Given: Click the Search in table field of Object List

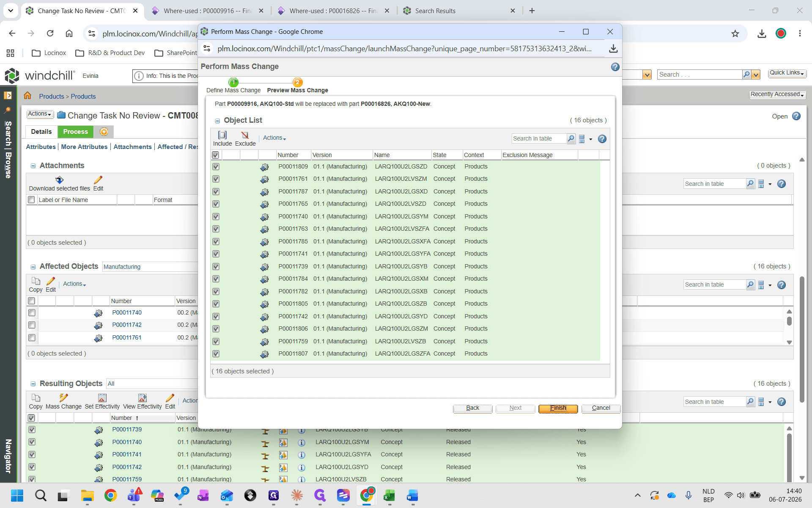Looking at the screenshot, I should point(539,138).
